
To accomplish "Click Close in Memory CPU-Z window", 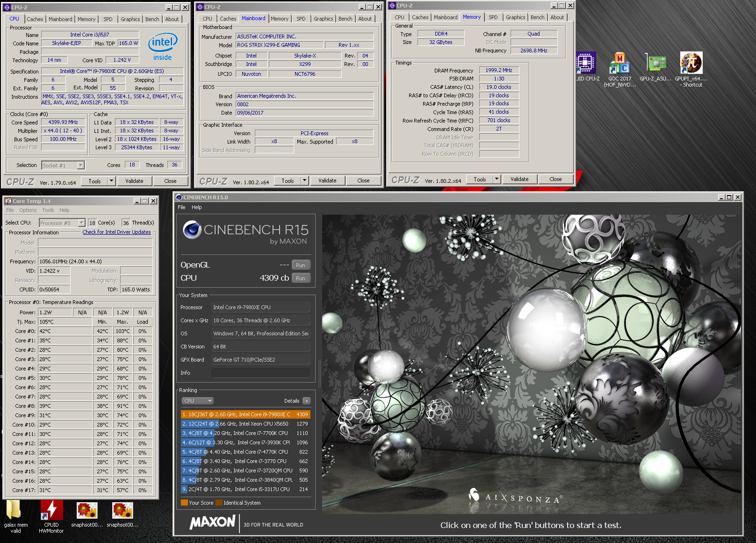I will click(x=555, y=179).
